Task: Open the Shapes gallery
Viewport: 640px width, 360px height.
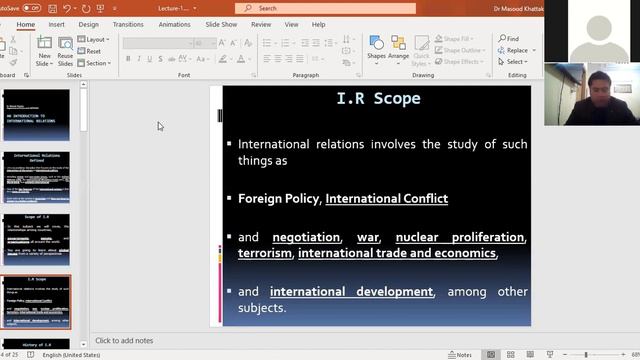Action: coord(376,50)
